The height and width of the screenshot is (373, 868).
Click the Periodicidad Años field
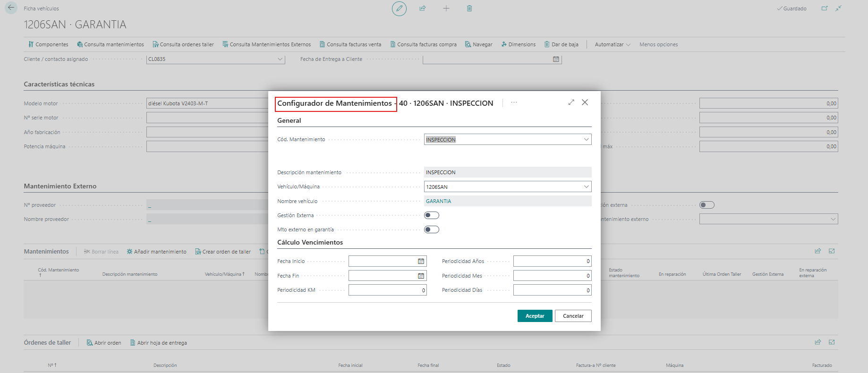(x=553, y=261)
